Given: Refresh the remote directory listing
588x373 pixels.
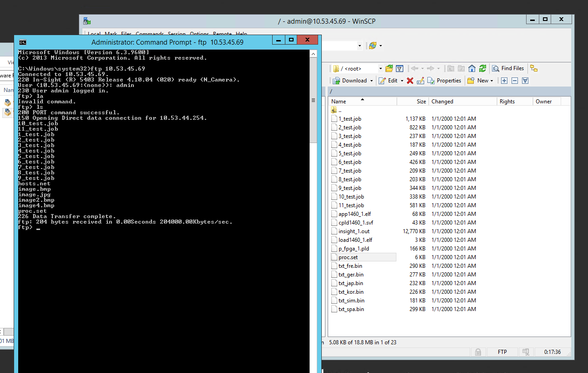Looking at the screenshot, I should point(482,69).
